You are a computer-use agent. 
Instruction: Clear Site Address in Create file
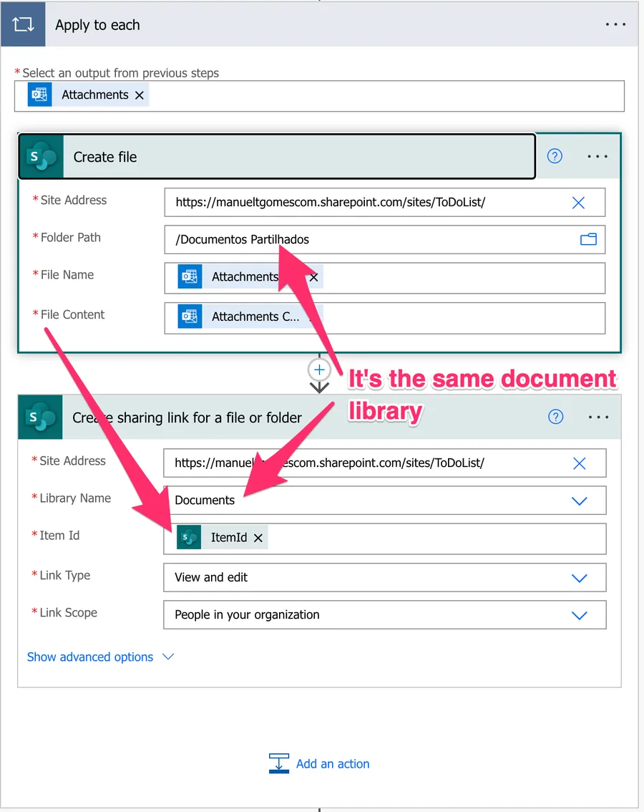pos(578,203)
